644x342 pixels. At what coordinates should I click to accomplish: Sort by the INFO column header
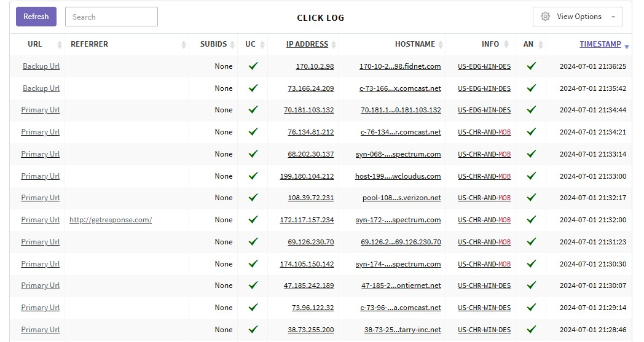point(490,44)
